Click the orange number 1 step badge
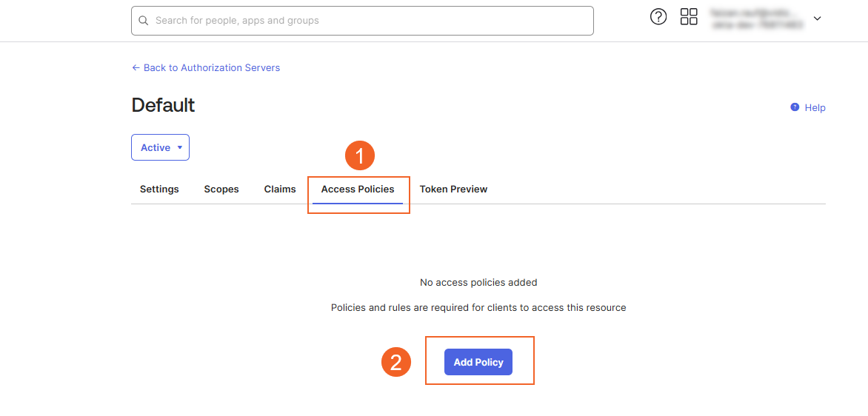 coord(360,156)
